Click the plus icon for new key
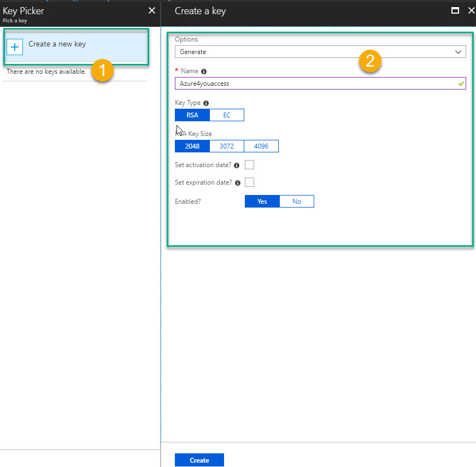This screenshot has height=467, width=476. 15,47
